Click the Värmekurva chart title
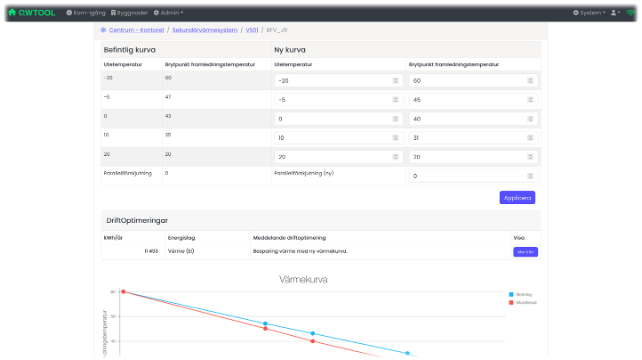 (x=303, y=279)
